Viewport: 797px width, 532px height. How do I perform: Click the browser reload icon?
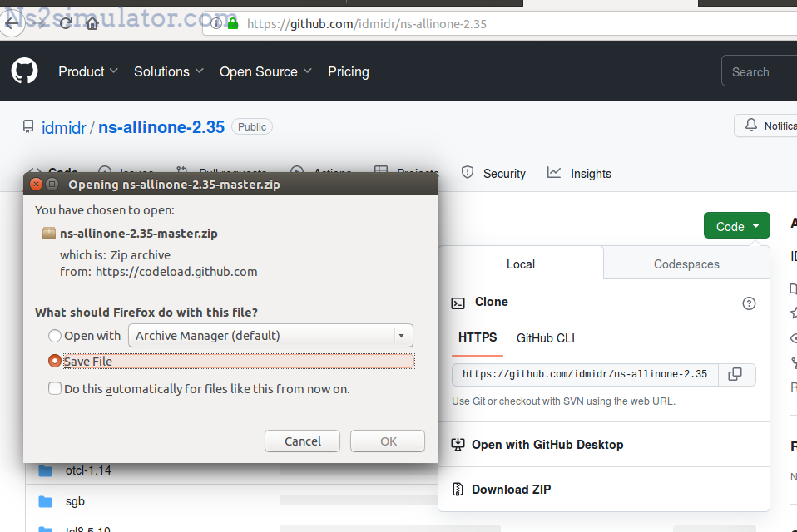tap(66, 23)
